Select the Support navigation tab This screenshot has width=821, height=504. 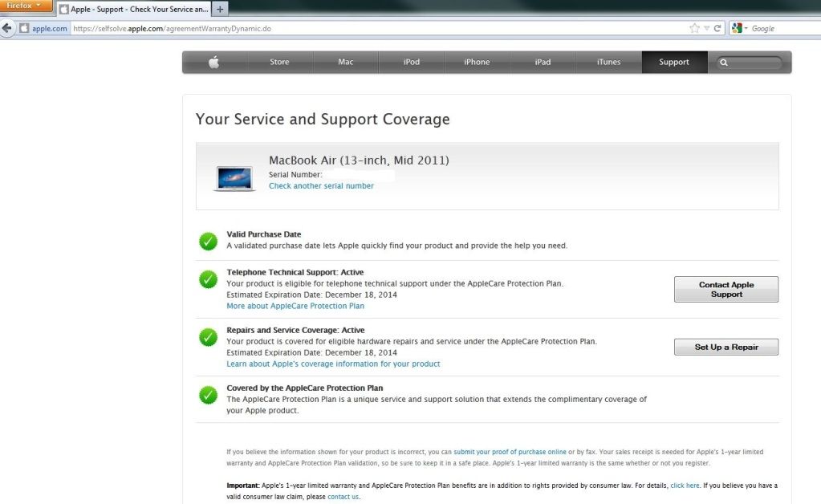coord(674,62)
